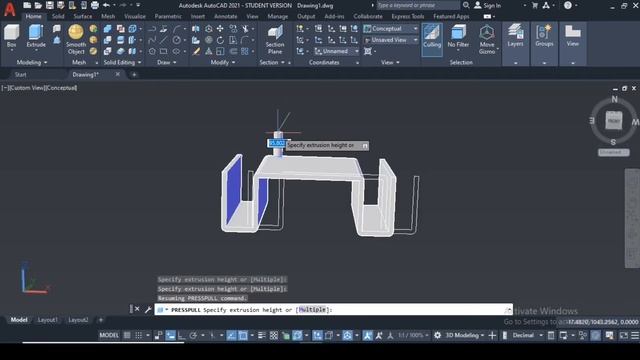This screenshot has height=360, width=640.
Task: Click the Undo arrow icon
Action: [107, 5]
